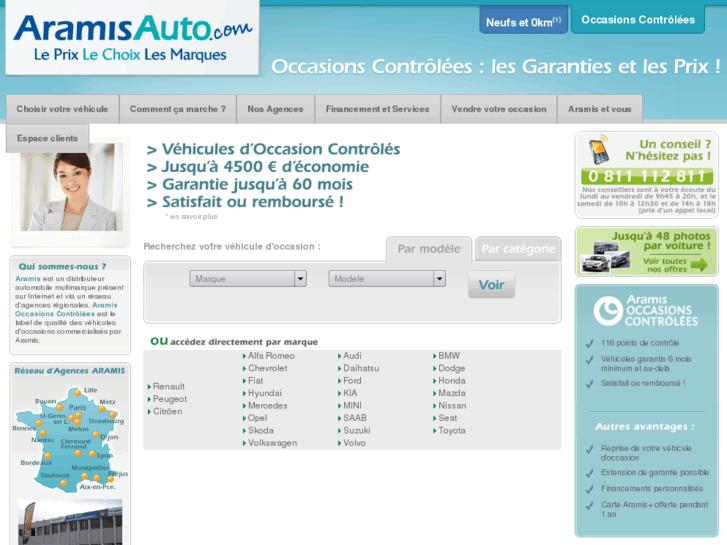Select the Skoda brand link
Screen dimensions: 727x545
(261, 430)
